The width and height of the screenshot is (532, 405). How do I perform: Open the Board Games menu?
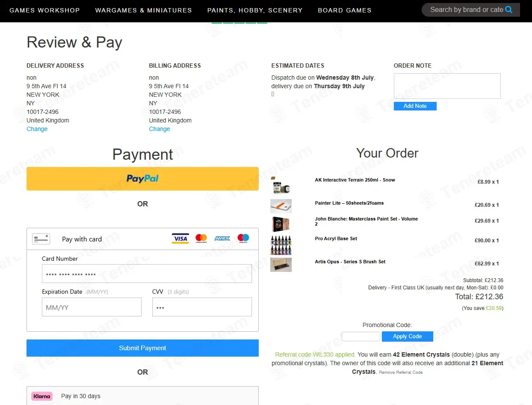[x=345, y=10]
